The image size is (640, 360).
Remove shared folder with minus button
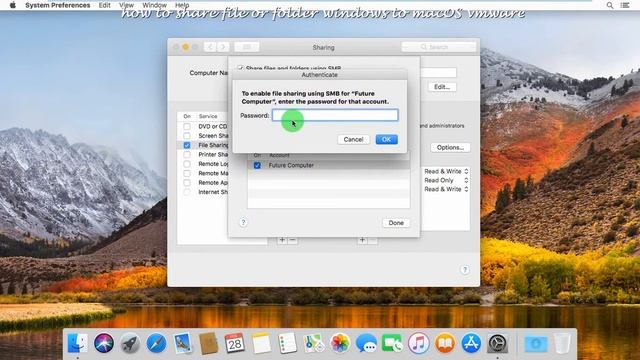point(293,240)
